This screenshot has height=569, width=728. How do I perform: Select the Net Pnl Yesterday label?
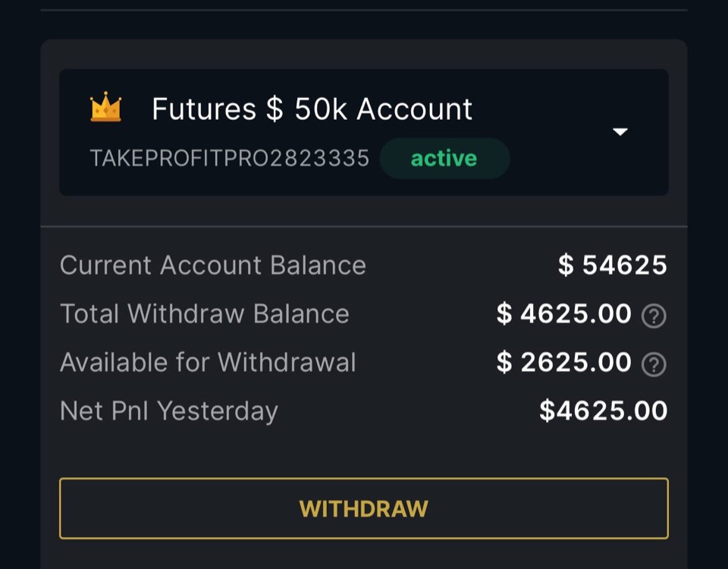point(169,411)
